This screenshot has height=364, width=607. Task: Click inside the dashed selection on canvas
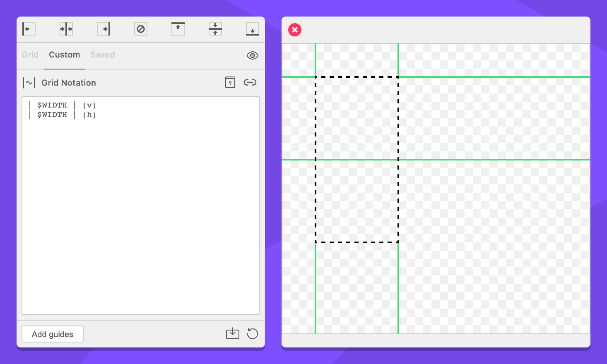click(357, 160)
